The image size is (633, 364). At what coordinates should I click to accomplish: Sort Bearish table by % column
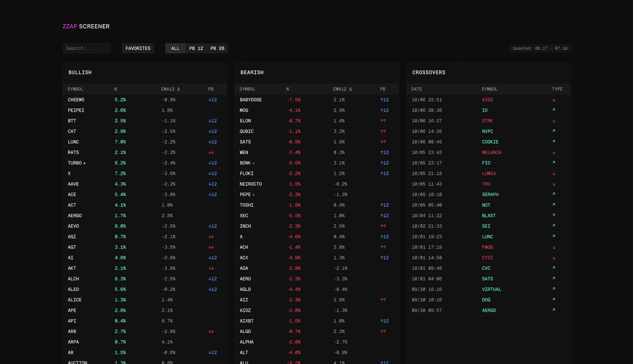coord(287,89)
